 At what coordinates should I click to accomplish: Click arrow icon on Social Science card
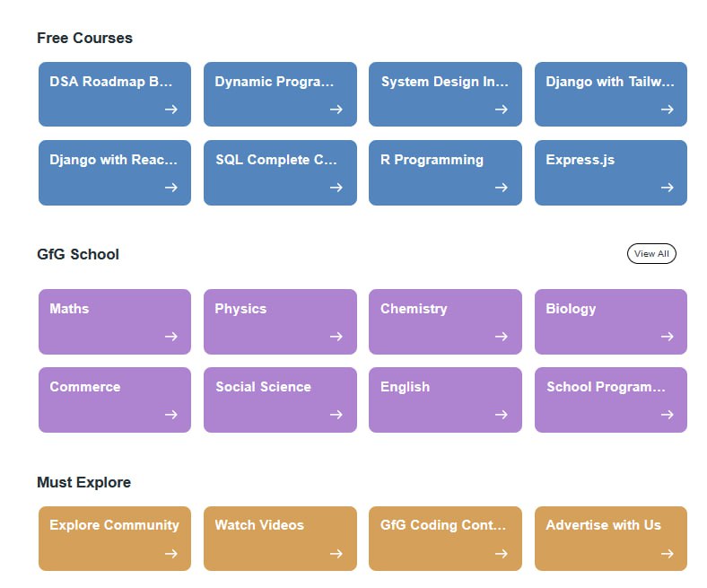point(336,415)
